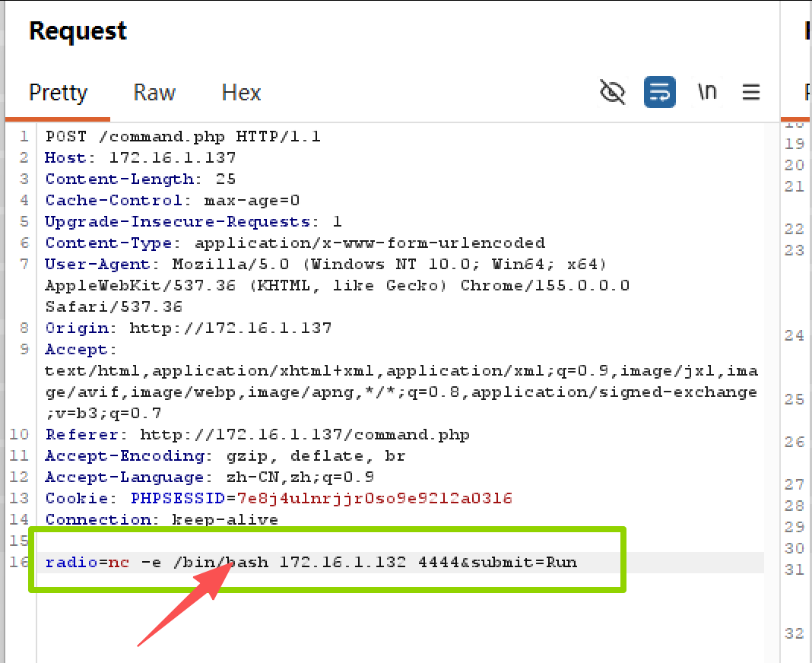This screenshot has height=663, width=812.
Task: Toggle the \n show newlines button
Action: pos(707,92)
